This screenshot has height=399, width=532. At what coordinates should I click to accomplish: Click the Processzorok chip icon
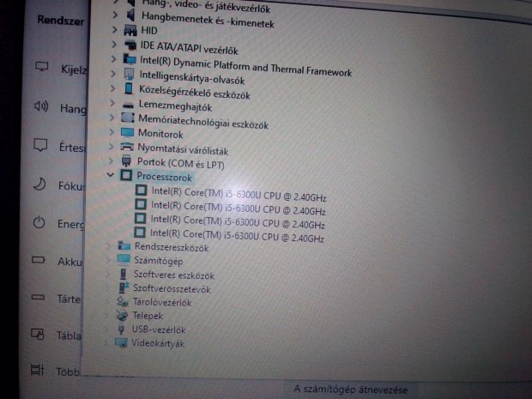(126, 175)
